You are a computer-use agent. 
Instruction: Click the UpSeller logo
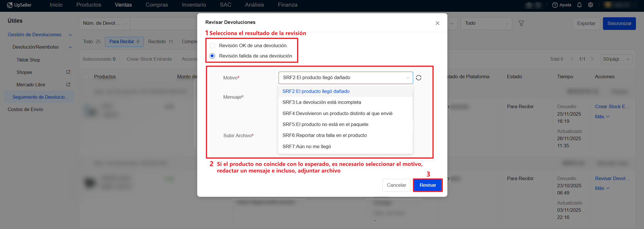(19, 5)
